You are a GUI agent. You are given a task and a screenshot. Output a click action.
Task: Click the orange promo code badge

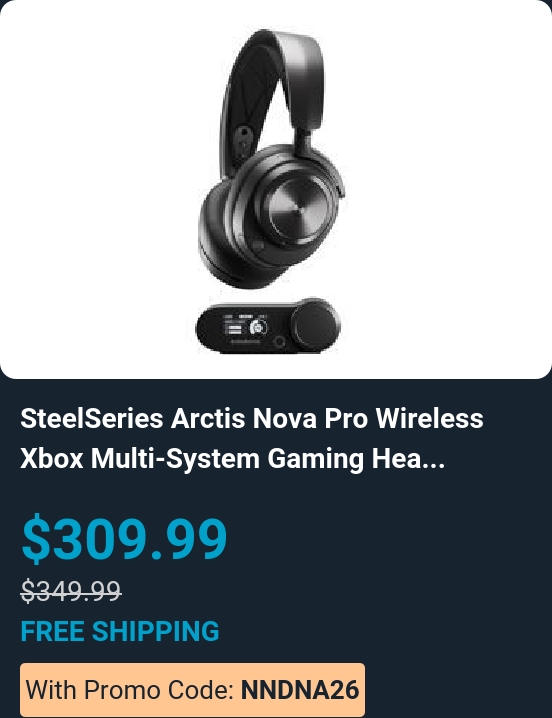(x=192, y=690)
